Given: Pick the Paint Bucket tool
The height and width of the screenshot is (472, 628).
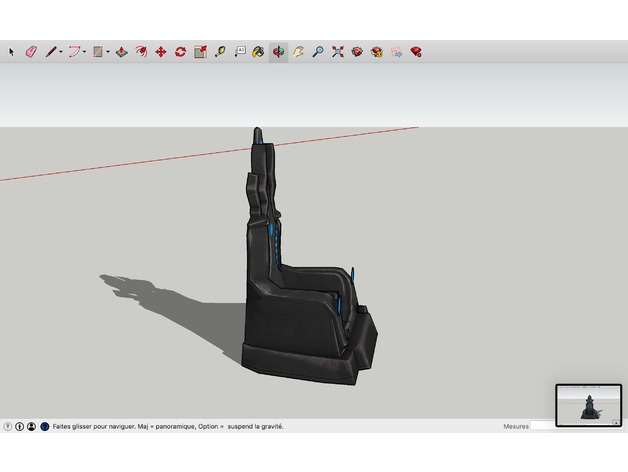Looking at the screenshot, I should 259,51.
